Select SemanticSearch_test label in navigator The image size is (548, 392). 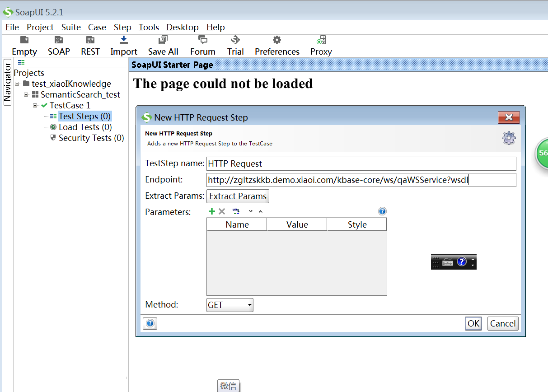pyautogui.click(x=80, y=94)
